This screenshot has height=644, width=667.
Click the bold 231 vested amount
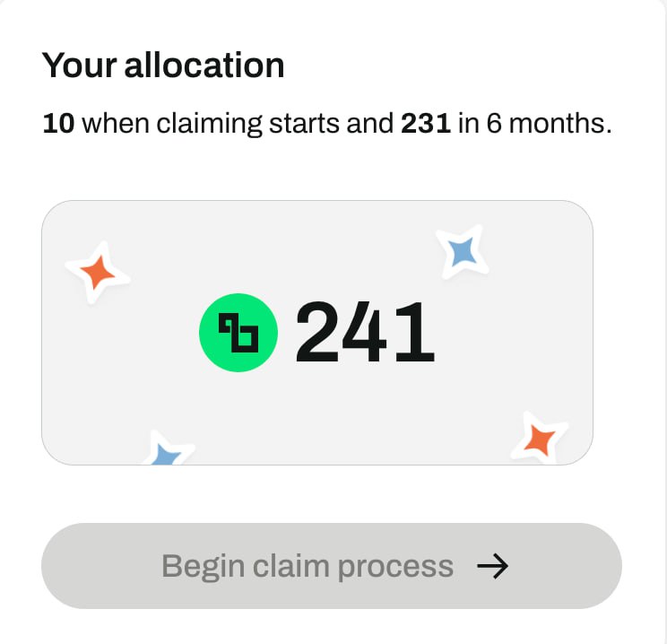coord(426,124)
